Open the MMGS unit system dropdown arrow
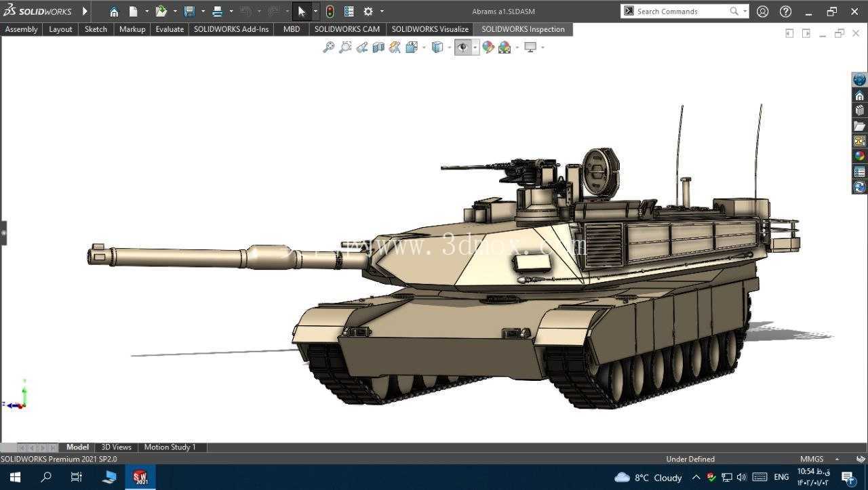 (837, 459)
